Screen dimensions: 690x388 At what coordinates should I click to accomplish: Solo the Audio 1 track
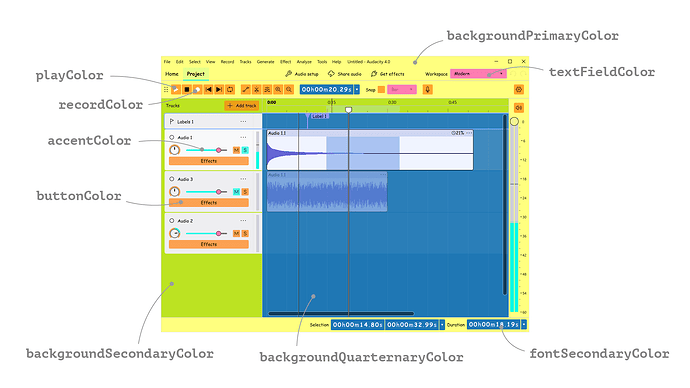(x=245, y=150)
